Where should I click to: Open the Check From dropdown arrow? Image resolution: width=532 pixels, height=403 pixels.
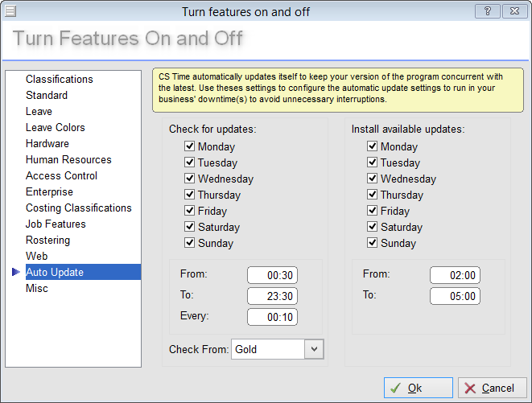(x=315, y=349)
